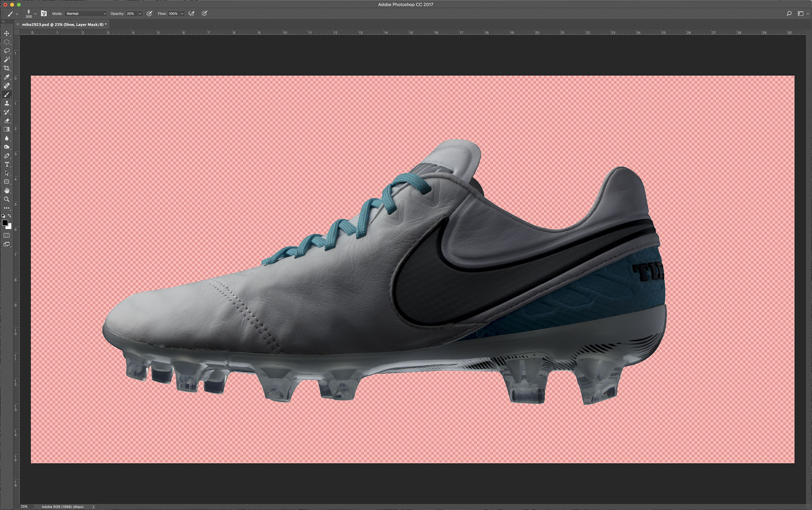The height and width of the screenshot is (510, 812).
Task: Select the Clone Stamp tool
Action: pos(7,103)
